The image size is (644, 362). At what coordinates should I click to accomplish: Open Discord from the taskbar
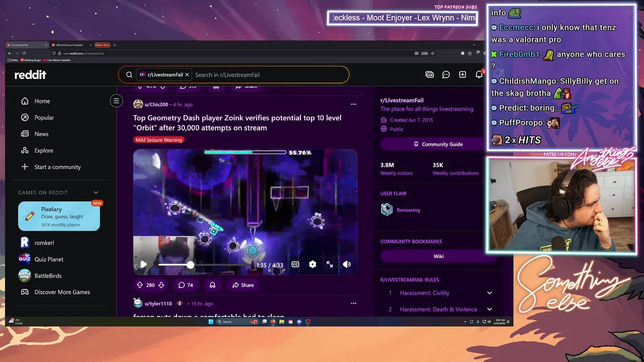[x=299, y=322]
